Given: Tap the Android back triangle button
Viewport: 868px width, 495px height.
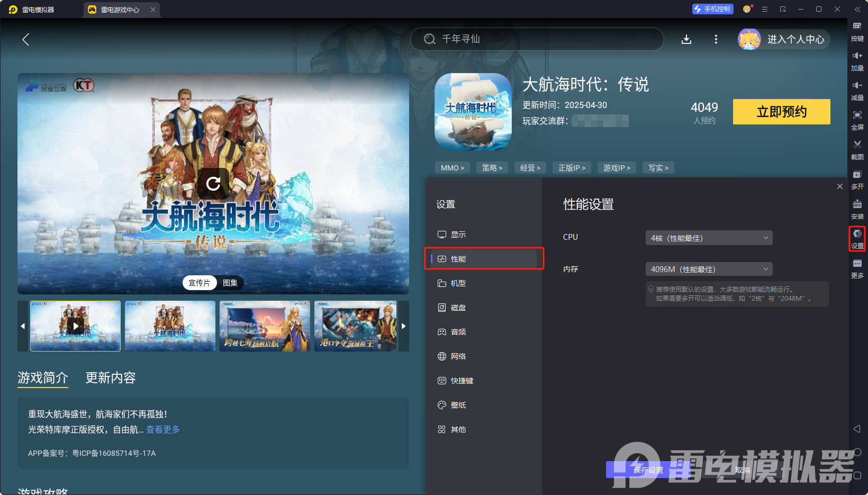Looking at the screenshot, I should 857,429.
